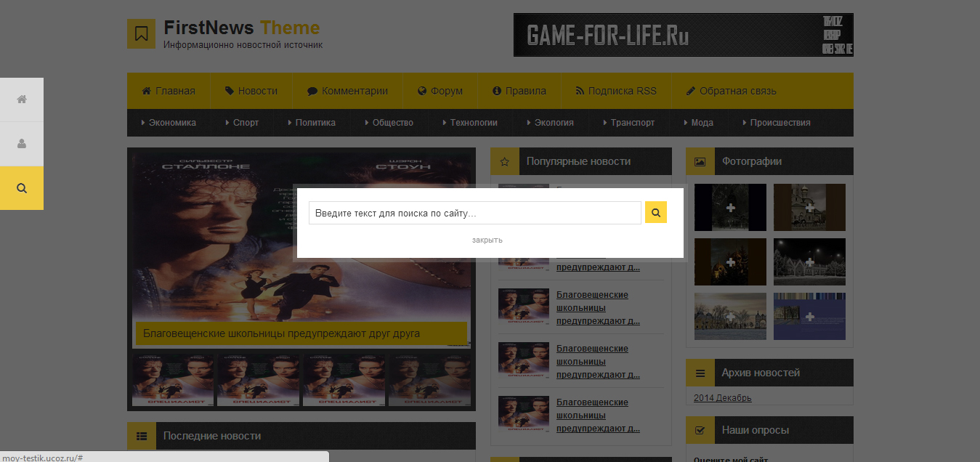The image size is (980, 462).
Task: Open last popular news article link
Action: coord(598,416)
